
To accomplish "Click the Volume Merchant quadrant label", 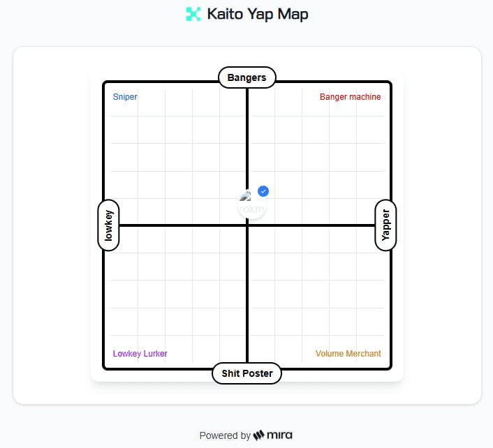I will click(348, 354).
